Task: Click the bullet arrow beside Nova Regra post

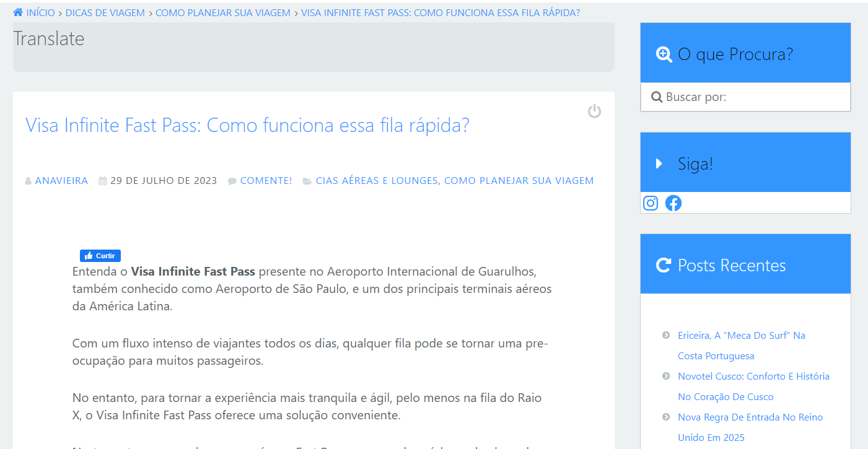Action: (x=666, y=417)
